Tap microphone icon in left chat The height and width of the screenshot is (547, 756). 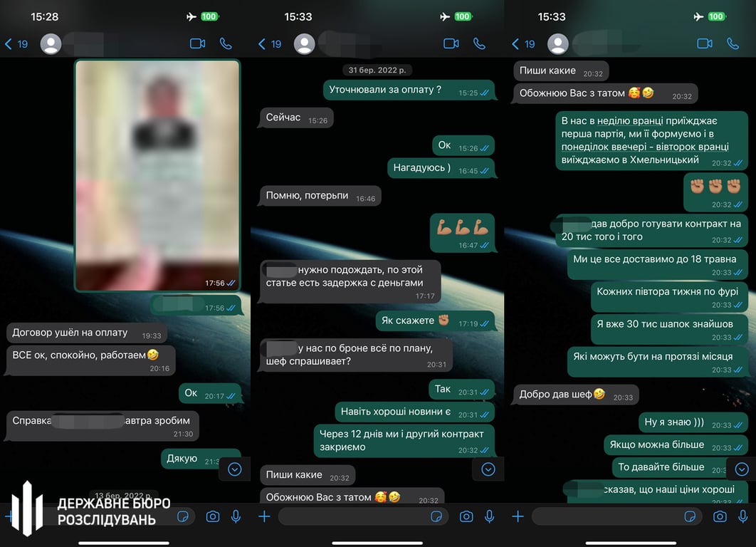[236, 516]
